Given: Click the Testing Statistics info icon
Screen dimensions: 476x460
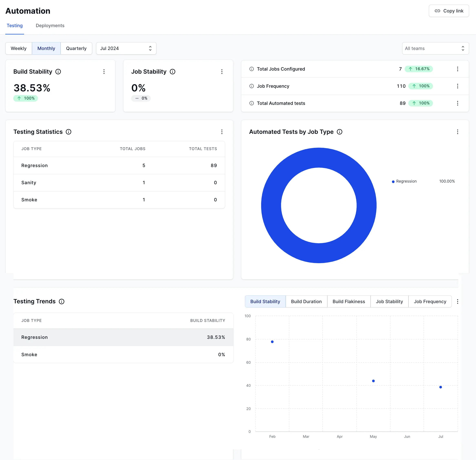Looking at the screenshot, I should pos(69,132).
